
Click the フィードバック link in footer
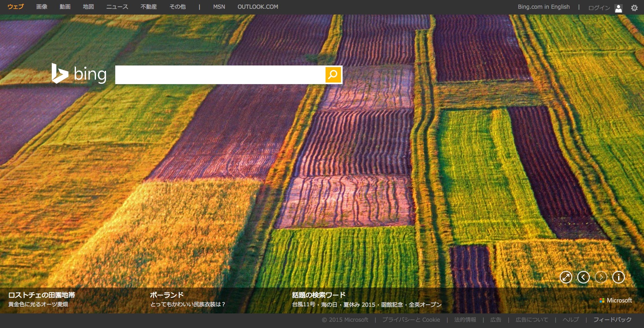click(x=612, y=320)
